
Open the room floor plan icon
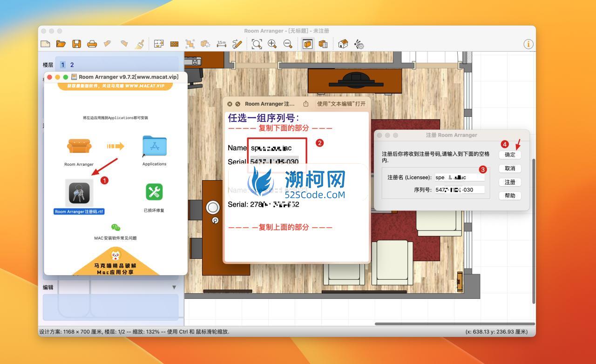click(159, 44)
